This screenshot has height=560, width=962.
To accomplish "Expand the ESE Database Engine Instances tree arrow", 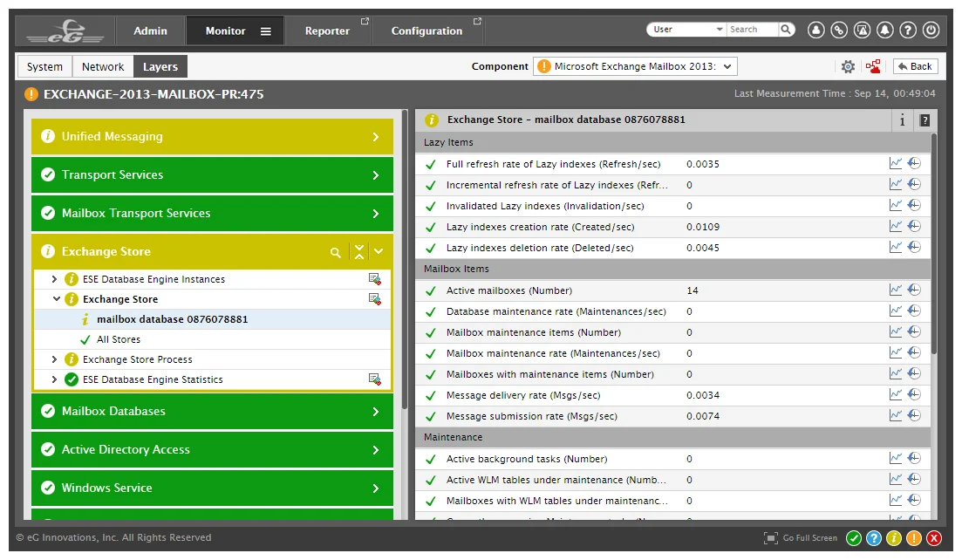I will (x=54, y=279).
